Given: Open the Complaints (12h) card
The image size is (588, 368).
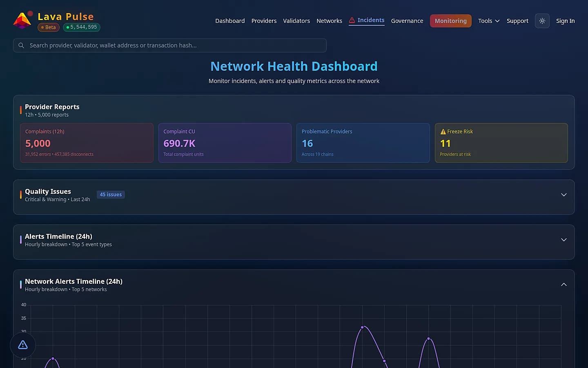Looking at the screenshot, I should click(x=87, y=143).
